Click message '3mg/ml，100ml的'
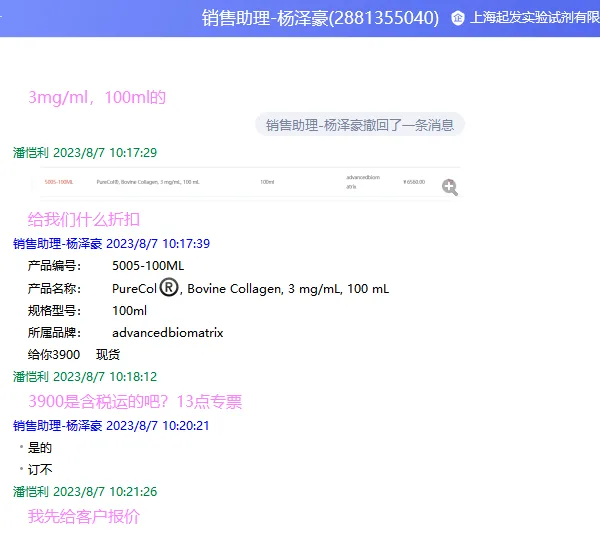The width and height of the screenshot is (600, 533). 97,97
